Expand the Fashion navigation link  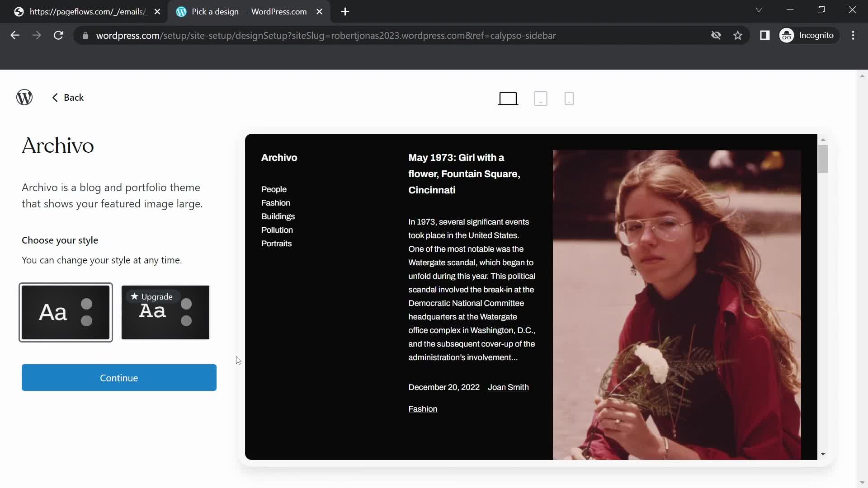pos(275,202)
